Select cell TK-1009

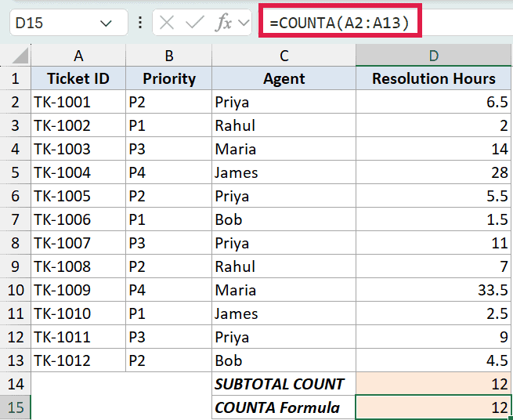click(78, 290)
